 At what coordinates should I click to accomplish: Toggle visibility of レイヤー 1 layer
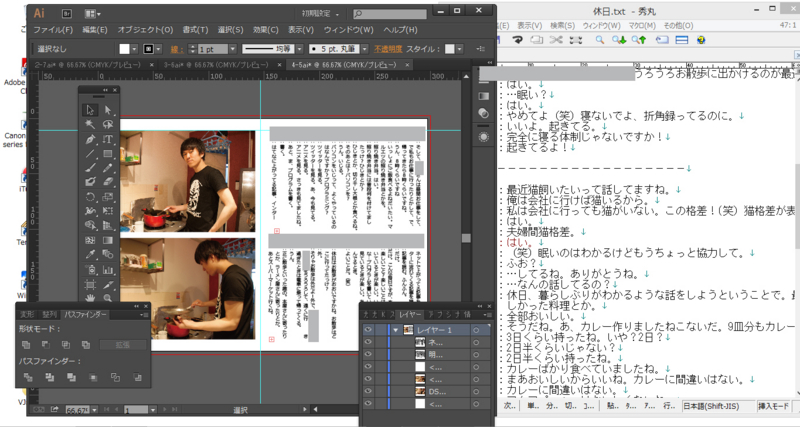[368, 330]
